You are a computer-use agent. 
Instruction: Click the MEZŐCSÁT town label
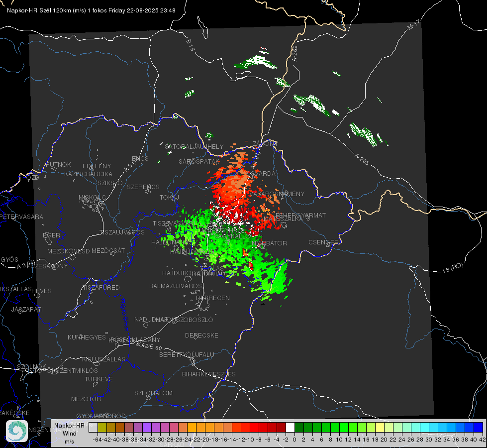click(108, 250)
